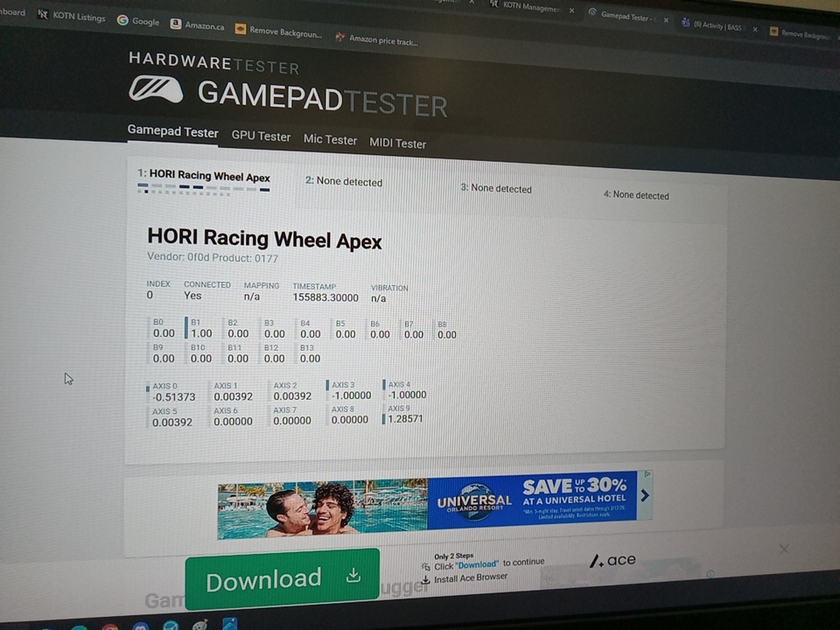This screenshot has height=630, width=840.
Task: Open the Remove Background bookmark
Action: pyautogui.click(x=278, y=32)
